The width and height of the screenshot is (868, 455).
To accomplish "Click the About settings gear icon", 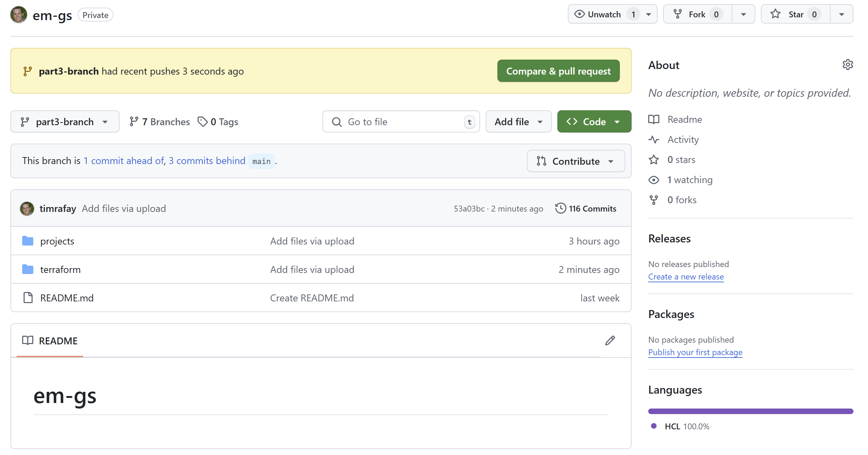I will pyautogui.click(x=847, y=65).
